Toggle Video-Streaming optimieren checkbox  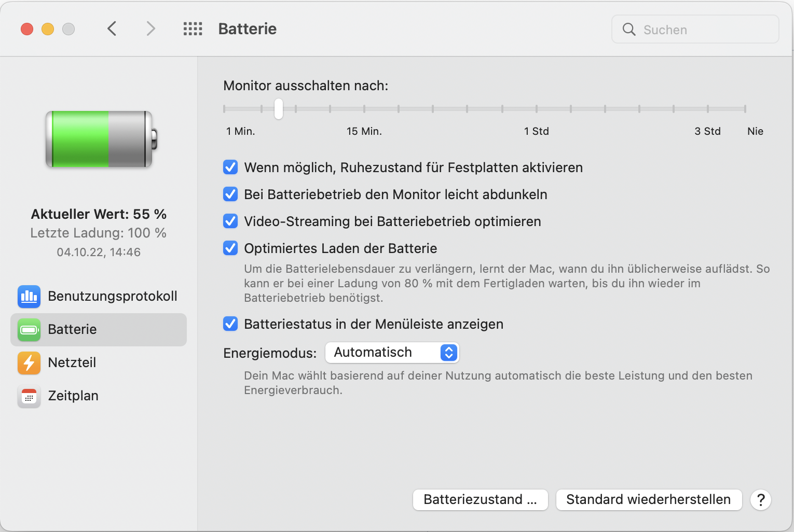[x=230, y=221]
